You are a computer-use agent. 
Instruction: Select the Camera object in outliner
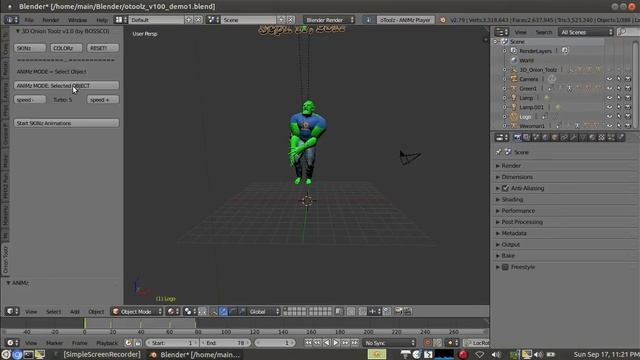point(529,79)
